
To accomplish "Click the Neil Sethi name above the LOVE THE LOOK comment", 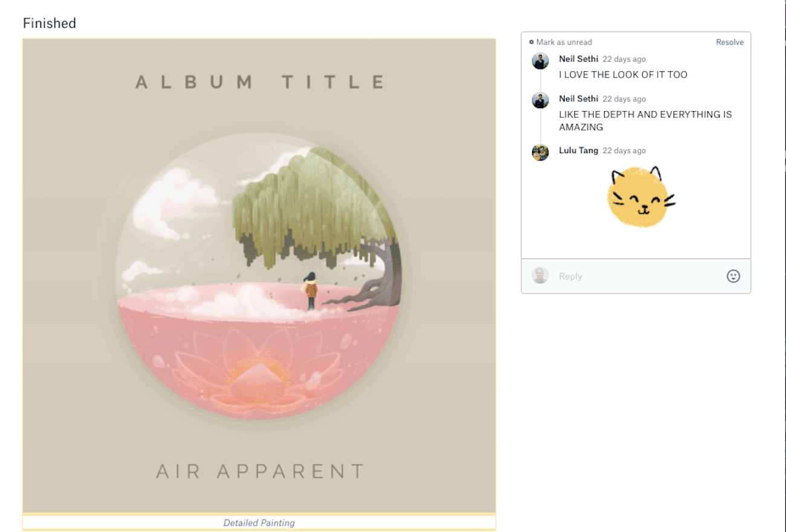I will click(x=579, y=59).
